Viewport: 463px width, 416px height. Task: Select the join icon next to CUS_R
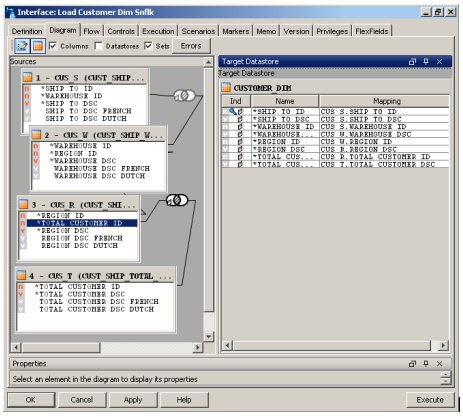point(177,200)
